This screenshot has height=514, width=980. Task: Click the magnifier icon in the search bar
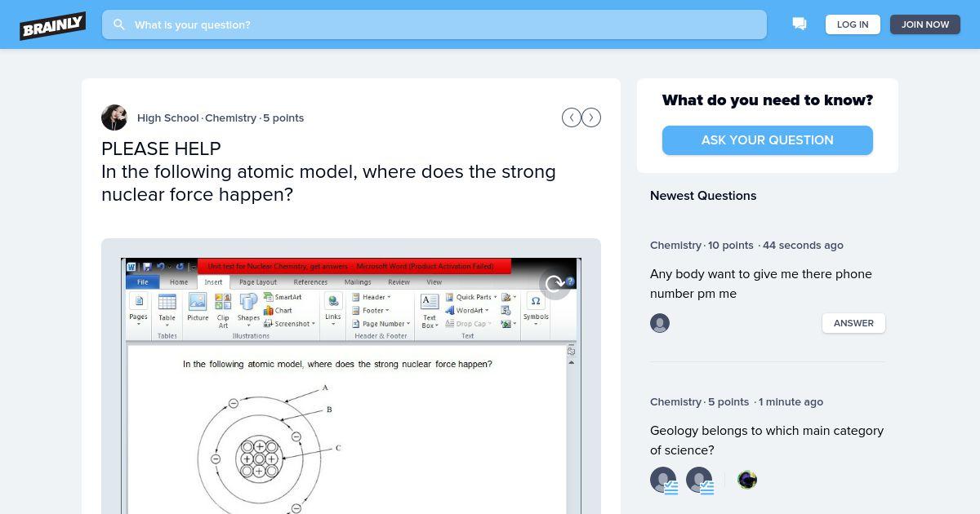119,24
